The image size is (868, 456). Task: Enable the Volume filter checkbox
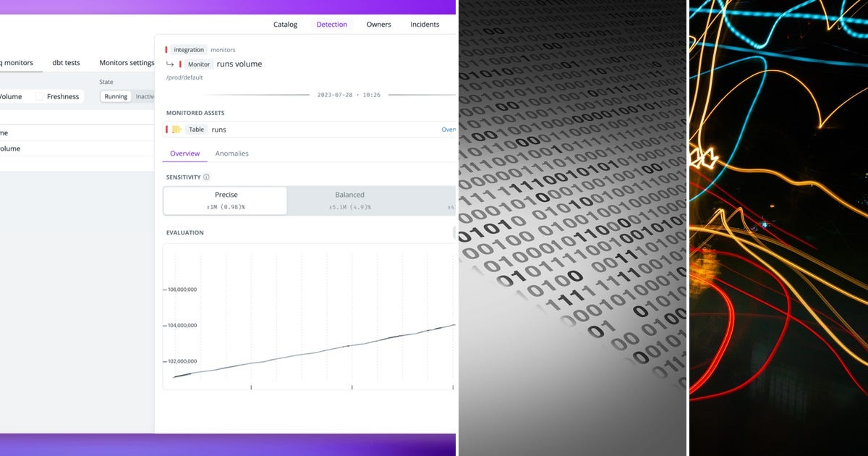point(9,96)
